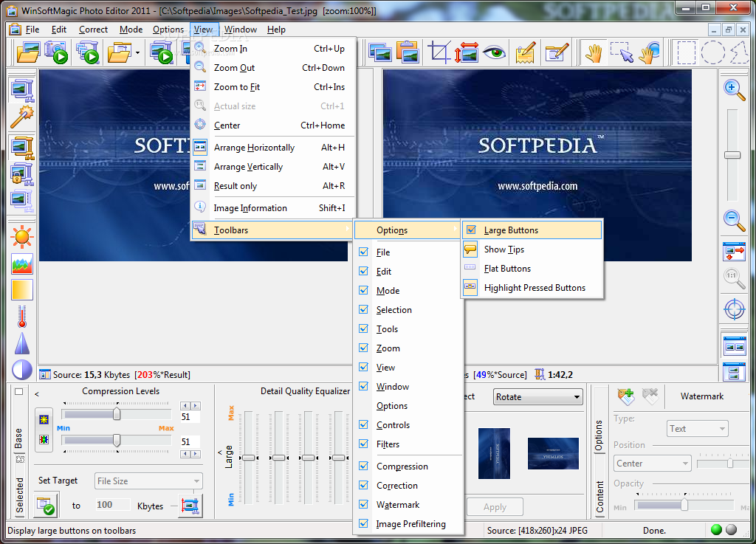
Task: Expand the Toolbars submenu entry
Action: [x=272, y=230]
